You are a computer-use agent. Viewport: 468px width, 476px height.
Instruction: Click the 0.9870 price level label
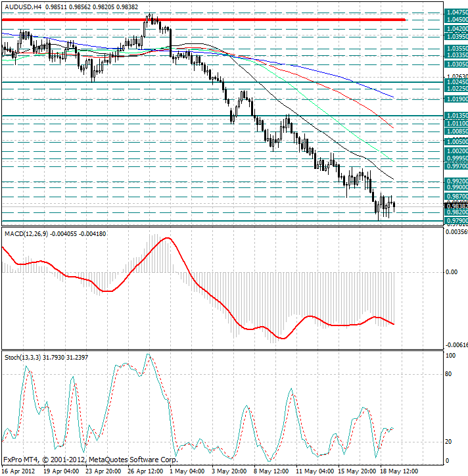[456, 197]
